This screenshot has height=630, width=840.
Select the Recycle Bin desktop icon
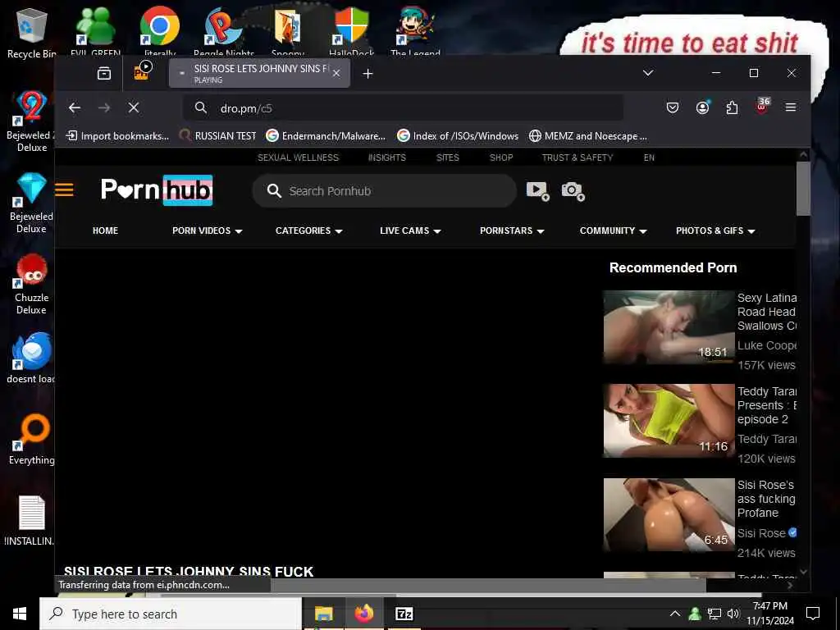pos(32,33)
